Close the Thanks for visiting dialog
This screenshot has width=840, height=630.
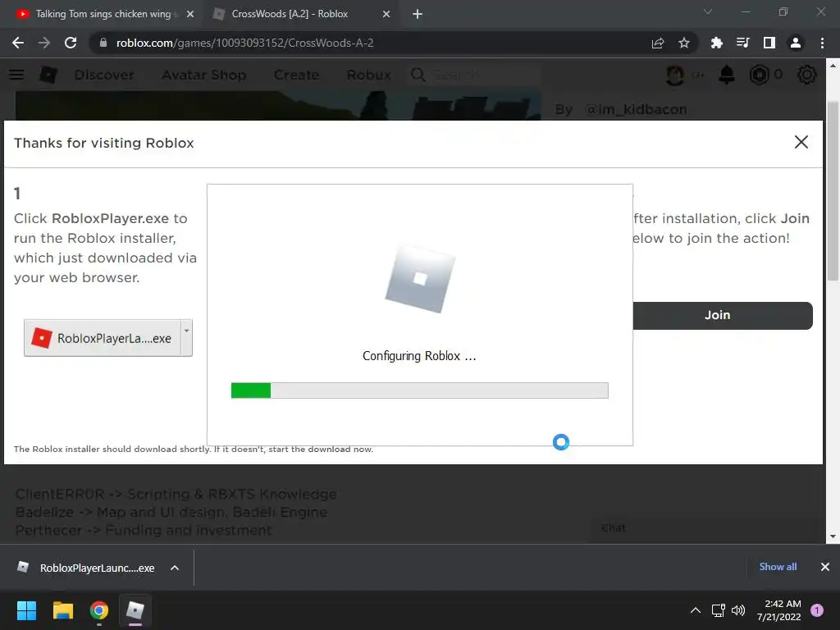coord(801,142)
